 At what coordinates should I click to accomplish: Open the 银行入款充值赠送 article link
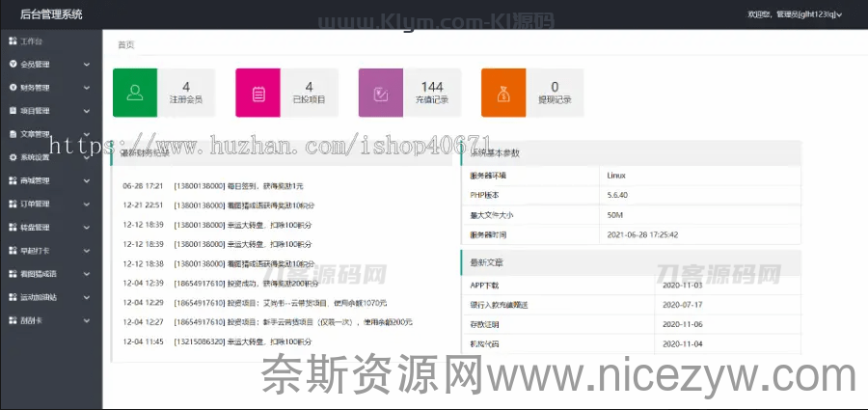pos(499,305)
